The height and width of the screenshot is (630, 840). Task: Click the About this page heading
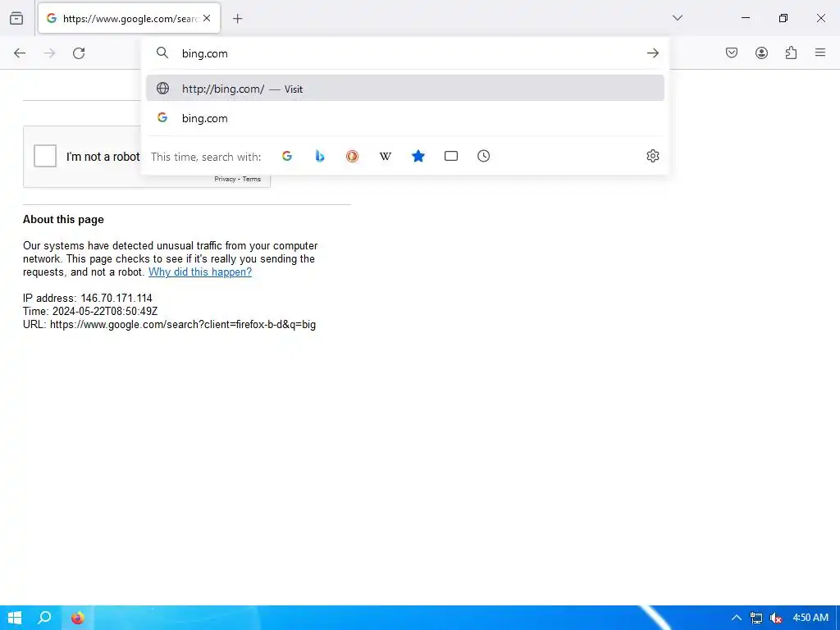pos(63,220)
